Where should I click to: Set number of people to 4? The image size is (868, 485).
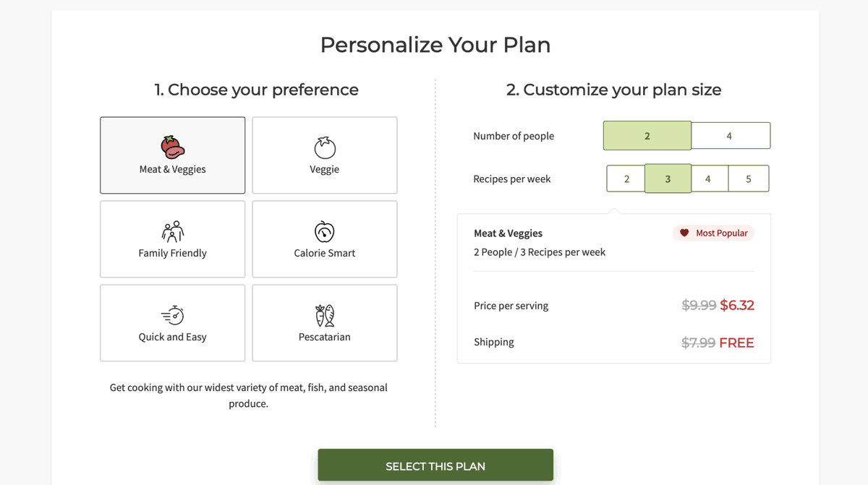click(x=731, y=136)
